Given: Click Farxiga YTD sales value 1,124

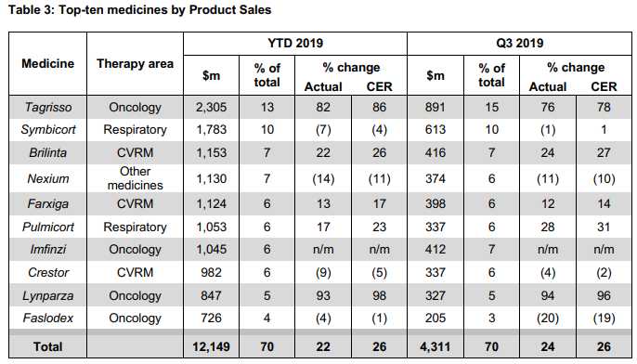Looking at the screenshot, I should tap(212, 203).
